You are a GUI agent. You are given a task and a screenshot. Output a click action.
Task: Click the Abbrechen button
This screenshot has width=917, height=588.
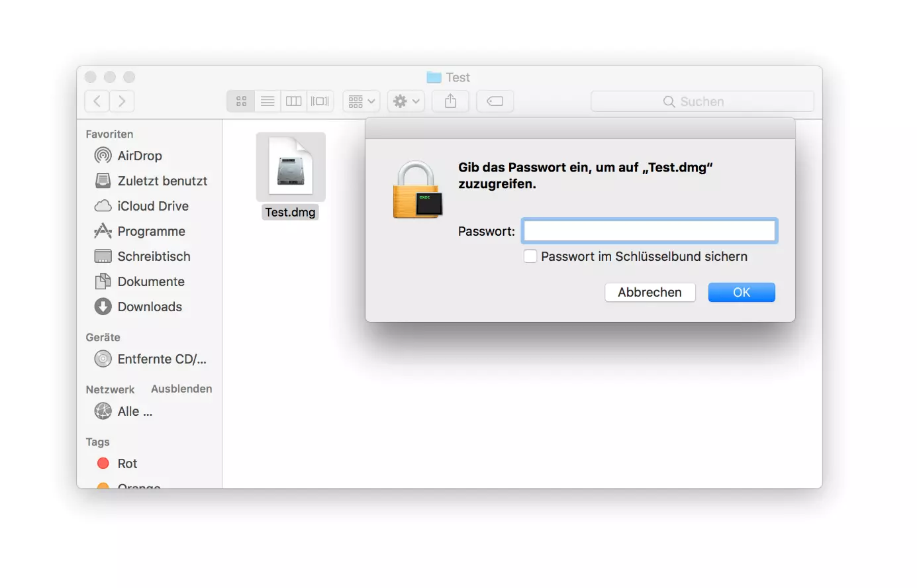click(x=650, y=292)
